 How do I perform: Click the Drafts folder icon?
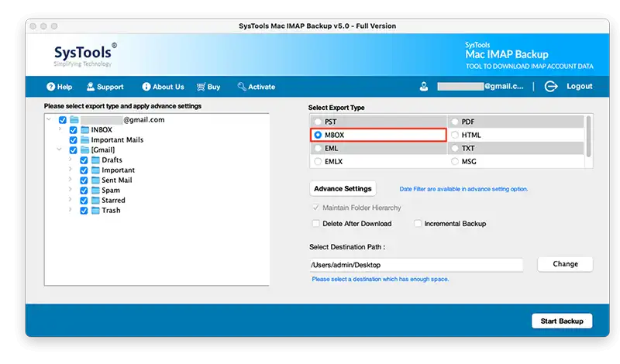coord(95,160)
